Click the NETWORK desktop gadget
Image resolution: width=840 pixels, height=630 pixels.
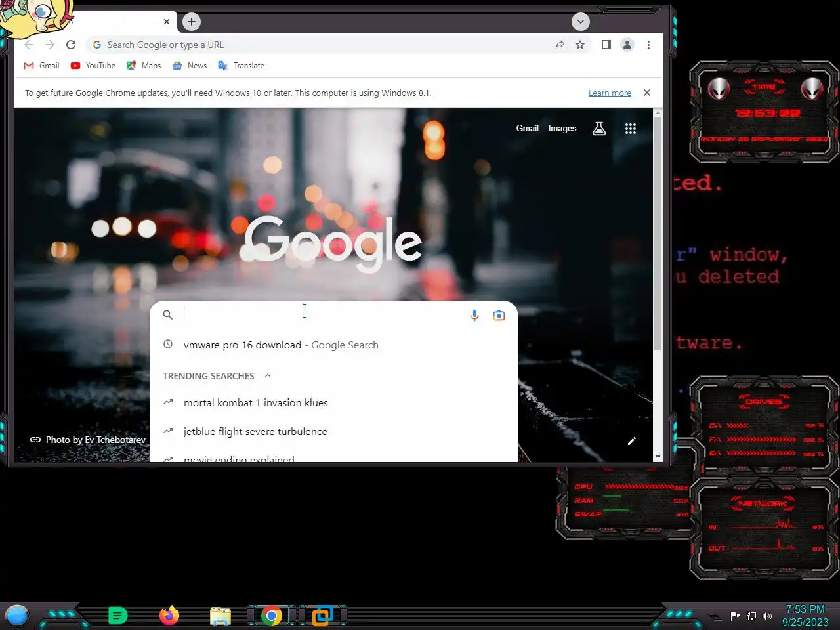[765, 528]
